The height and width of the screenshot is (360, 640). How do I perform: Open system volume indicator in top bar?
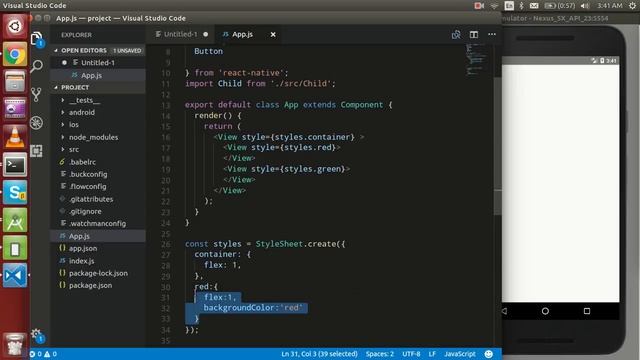pyautogui.click(x=585, y=6)
